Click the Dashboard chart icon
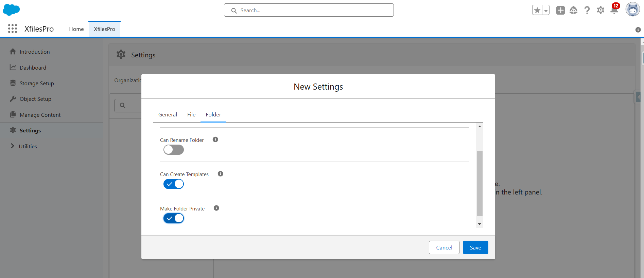The height and width of the screenshot is (278, 644). [x=13, y=67]
